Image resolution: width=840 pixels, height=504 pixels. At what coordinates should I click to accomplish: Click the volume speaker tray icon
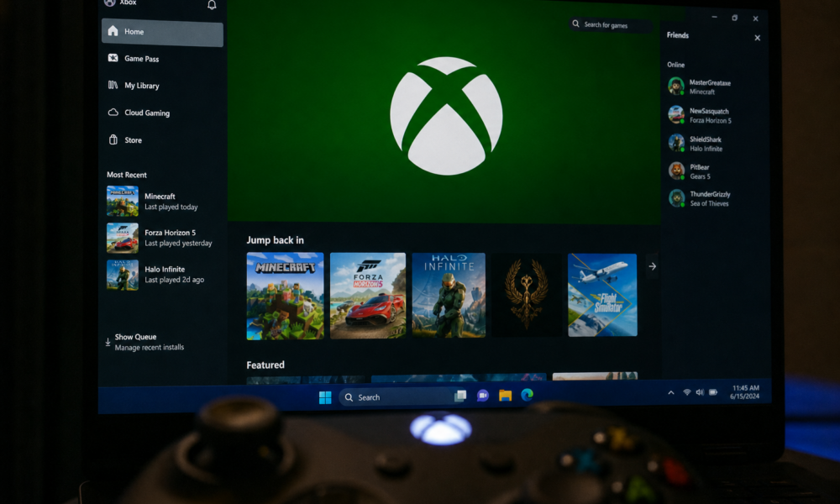(700, 392)
